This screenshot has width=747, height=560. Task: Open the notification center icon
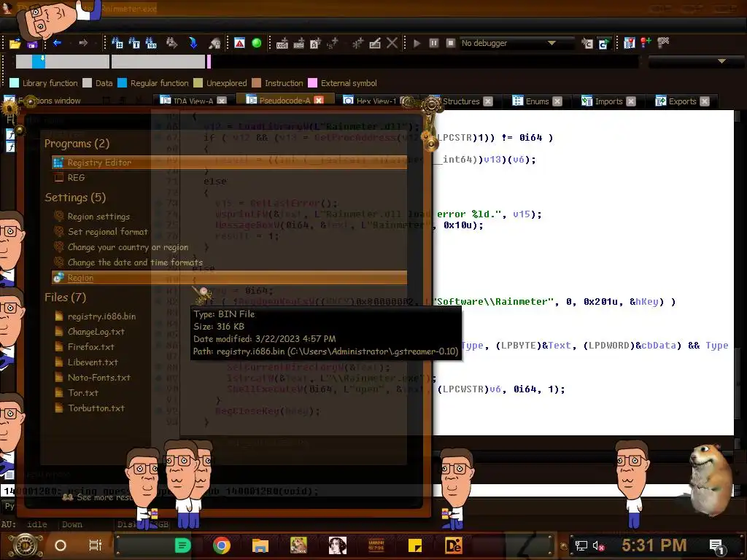click(716, 546)
